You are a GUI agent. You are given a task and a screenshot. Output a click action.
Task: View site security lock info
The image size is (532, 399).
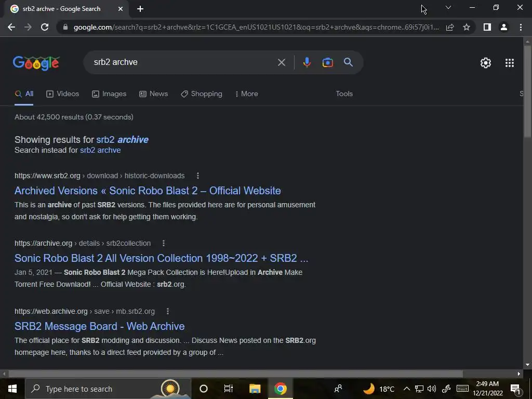(65, 27)
